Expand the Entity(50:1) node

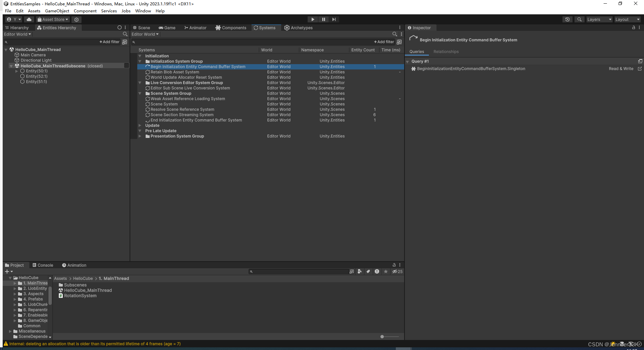[17, 71]
